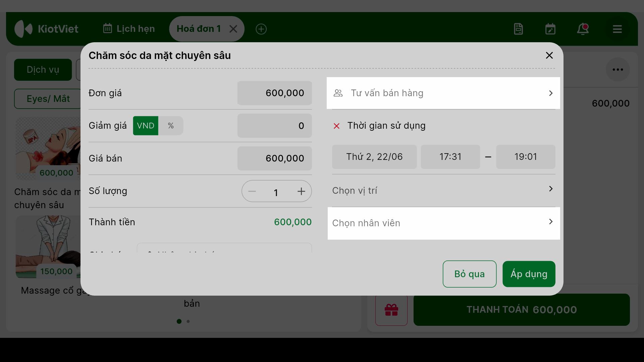The height and width of the screenshot is (362, 644).
Task: Open the notifications bell icon
Action: click(583, 29)
